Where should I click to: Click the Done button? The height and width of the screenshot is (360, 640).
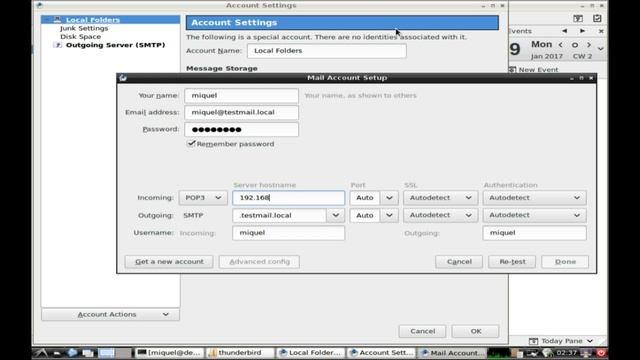[565, 262]
